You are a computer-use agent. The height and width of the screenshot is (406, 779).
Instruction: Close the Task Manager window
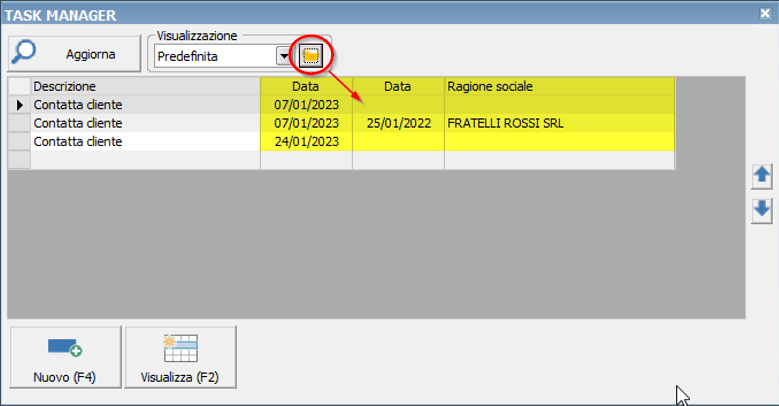765,13
